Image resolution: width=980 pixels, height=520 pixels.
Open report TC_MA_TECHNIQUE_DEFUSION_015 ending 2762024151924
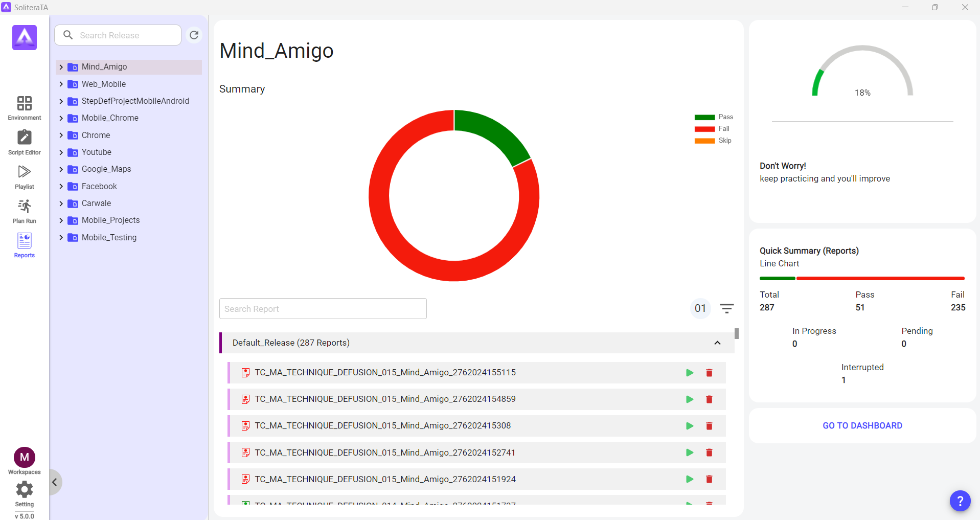(385, 479)
